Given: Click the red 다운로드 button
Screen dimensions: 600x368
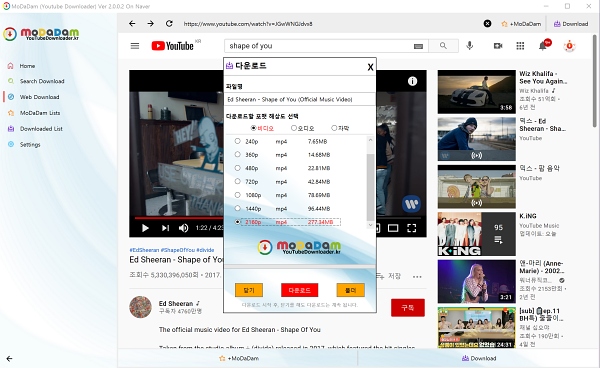Looking at the screenshot, I should [x=300, y=290].
